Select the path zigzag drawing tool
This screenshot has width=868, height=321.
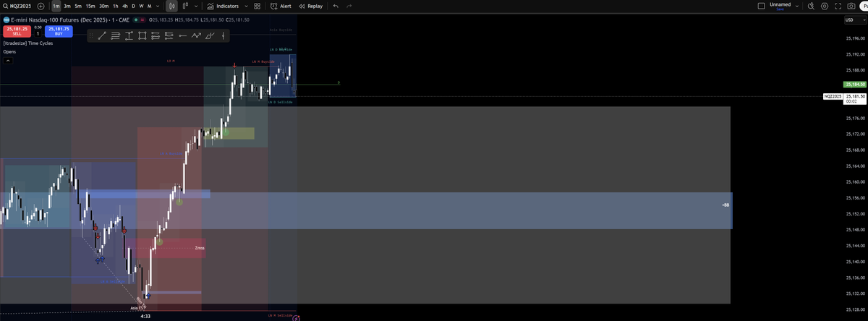[196, 35]
